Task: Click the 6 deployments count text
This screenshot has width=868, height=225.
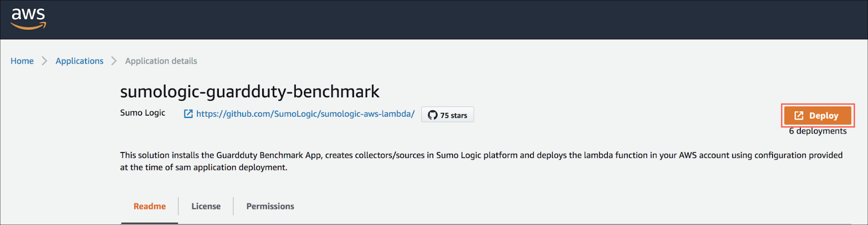Action: [x=817, y=131]
